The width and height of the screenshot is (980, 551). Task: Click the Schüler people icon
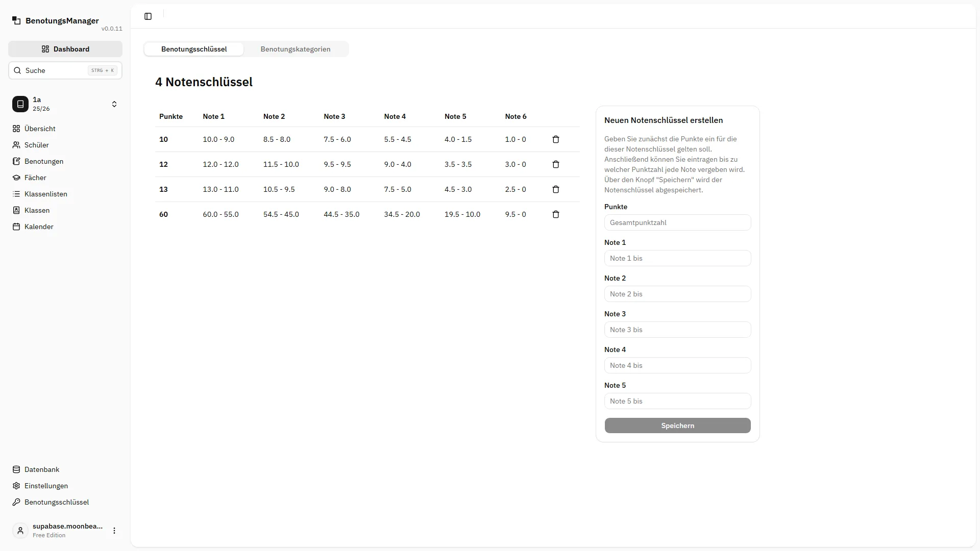click(x=16, y=145)
